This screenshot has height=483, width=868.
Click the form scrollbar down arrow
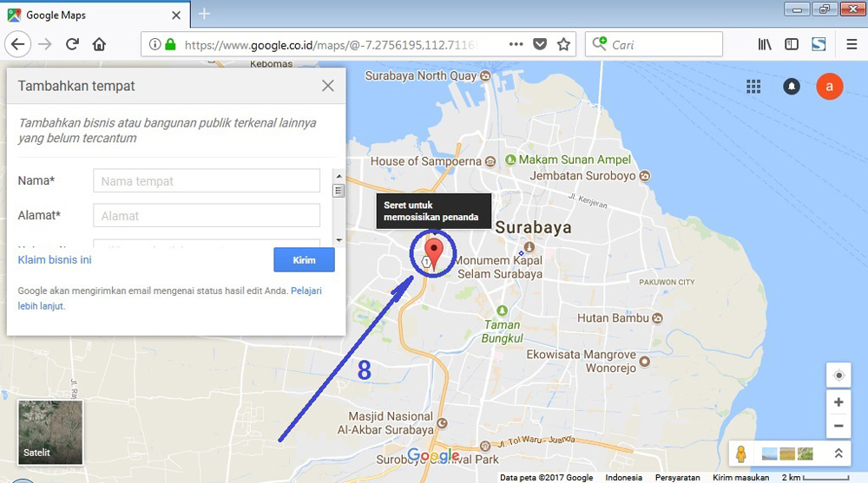coord(339,240)
